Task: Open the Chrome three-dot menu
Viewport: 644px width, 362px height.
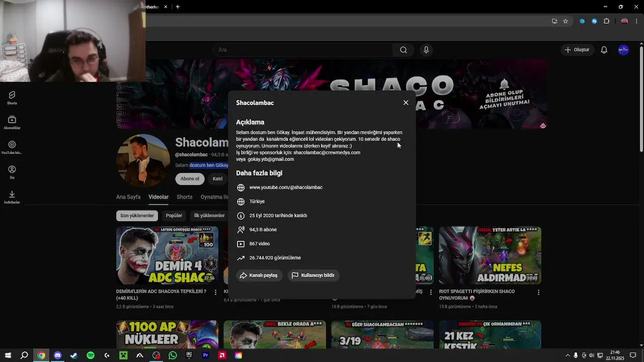Action: (636, 21)
